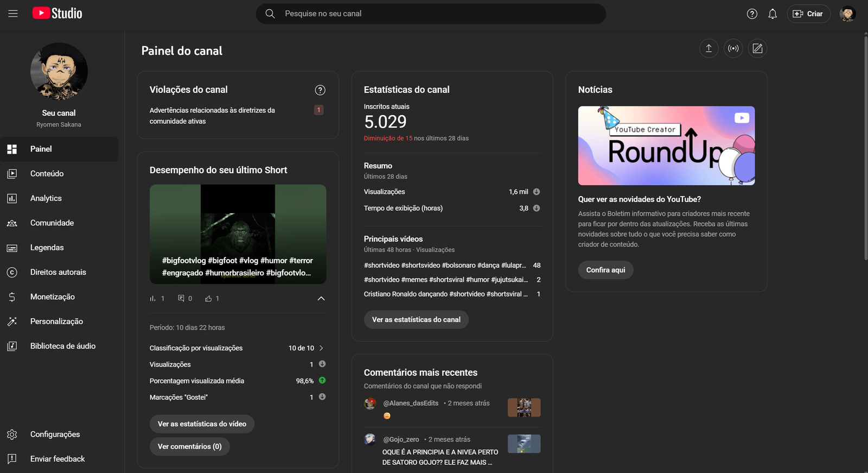Image resolution: width=868 pixels, height=473 pixels.
Task: Click the create post pencil icon
Action: 757,48
